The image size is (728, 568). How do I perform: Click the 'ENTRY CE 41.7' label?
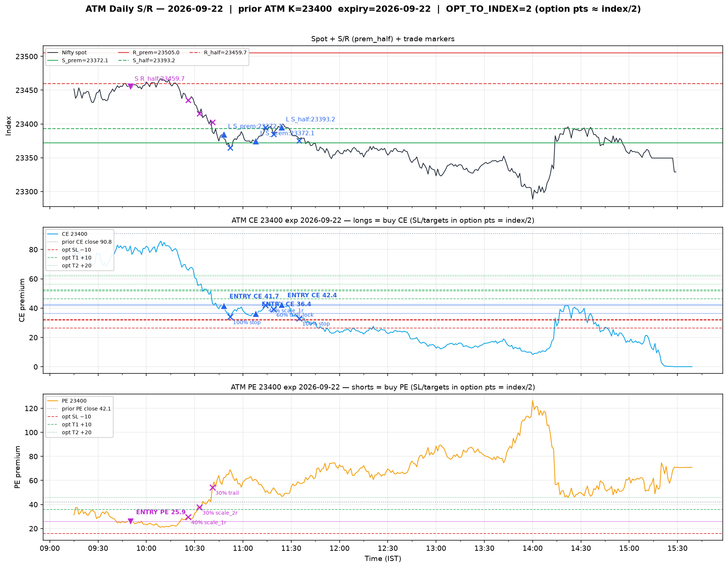(x=254, y=296)
